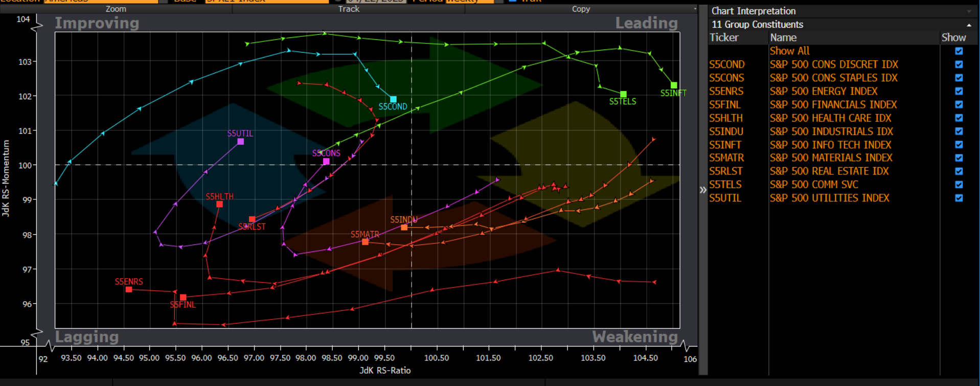The height and width of the screenshot is (386, 980).
Task: Click the S5TELS green square marker
Action: tap(623, 94)
